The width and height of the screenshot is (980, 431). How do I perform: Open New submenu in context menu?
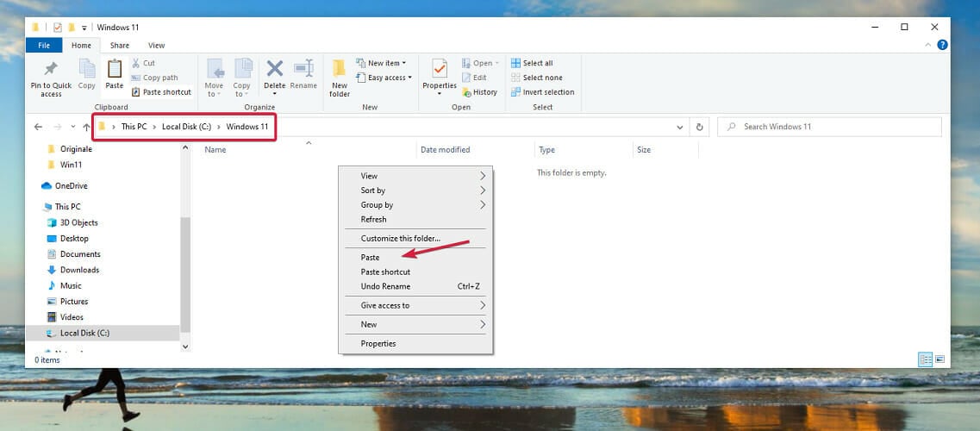415,324
